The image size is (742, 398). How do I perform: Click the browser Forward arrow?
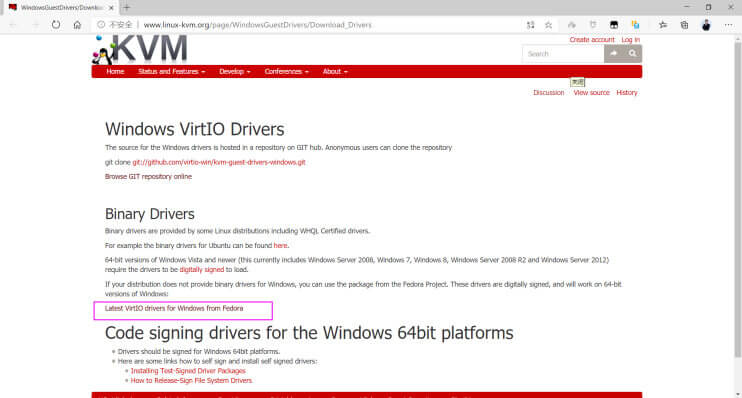[35, 25]
